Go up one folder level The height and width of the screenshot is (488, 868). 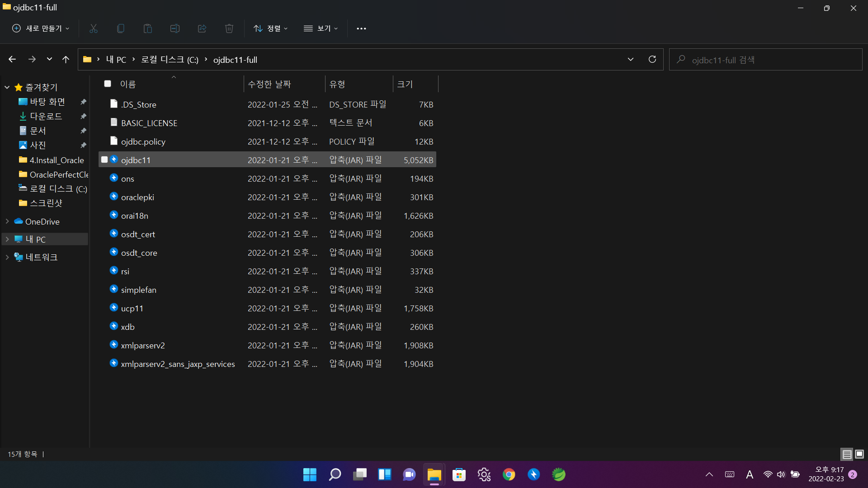66,60
